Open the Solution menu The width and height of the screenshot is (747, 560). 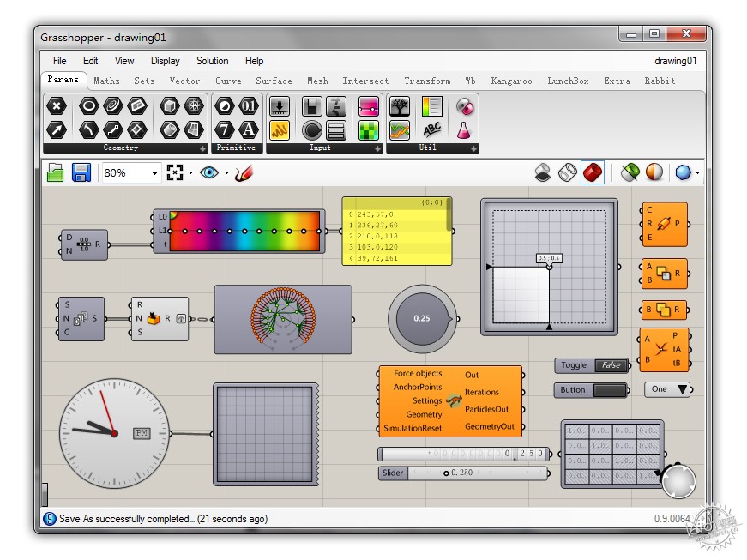[x=213, y=61]
